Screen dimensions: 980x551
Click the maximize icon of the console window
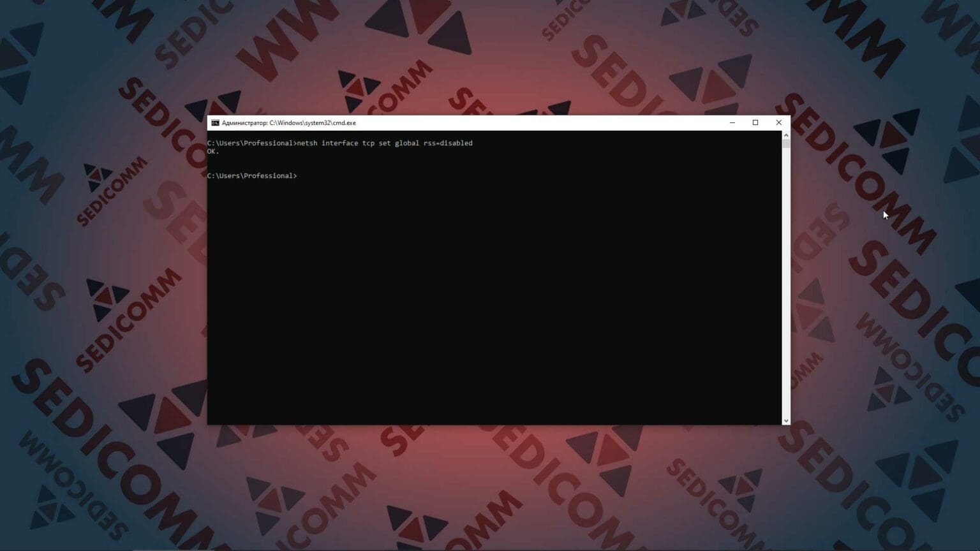point(755,122)
